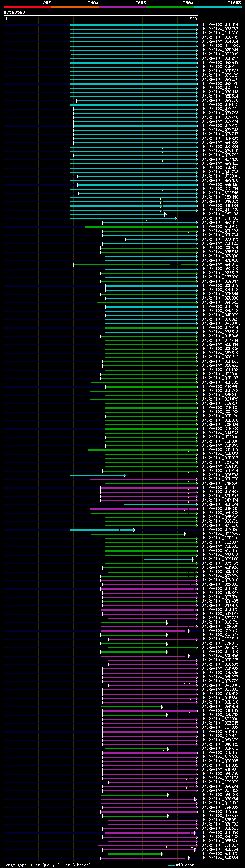Click the purple alignment bar of UniRef100_A3LZT6

coord(144,479)
